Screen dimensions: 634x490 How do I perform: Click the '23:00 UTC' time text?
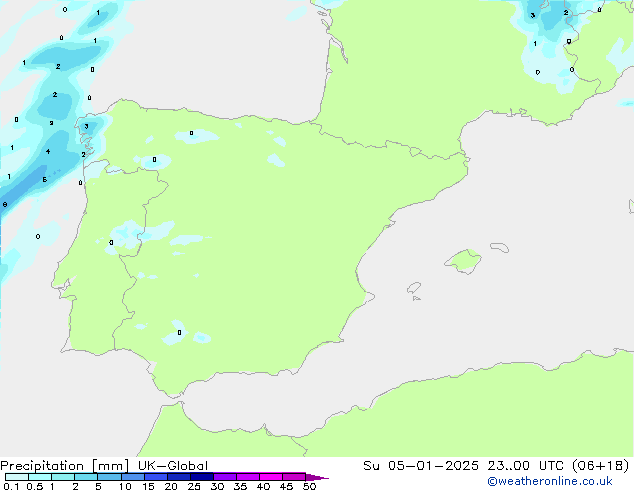[x=525, y=466]
